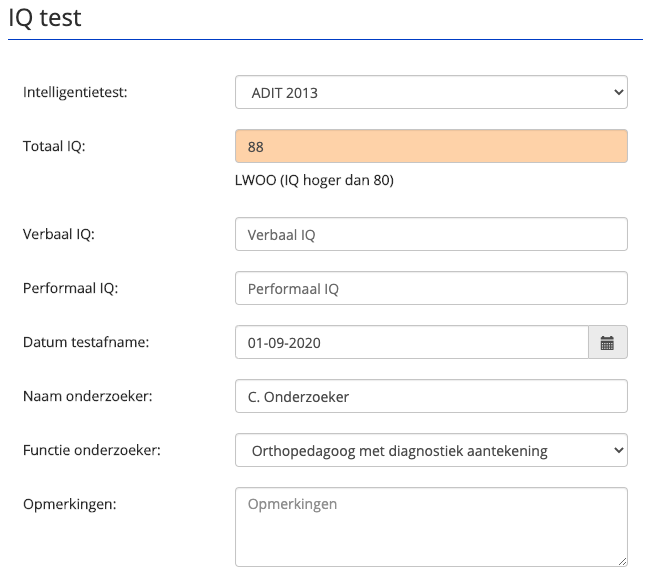647x582 pixels.
Task: Click the "Intelligentietest:" label
Action: (82, 92)
